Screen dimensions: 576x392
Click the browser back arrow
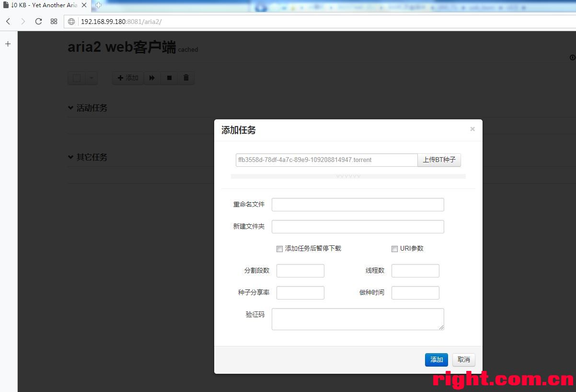point(8,22)
